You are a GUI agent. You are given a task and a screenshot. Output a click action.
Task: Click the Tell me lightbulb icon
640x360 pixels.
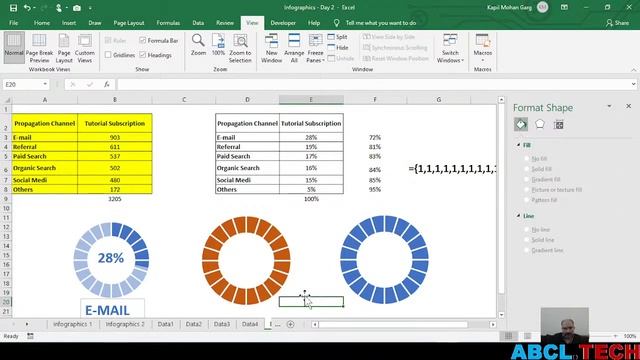coord(336,23)
